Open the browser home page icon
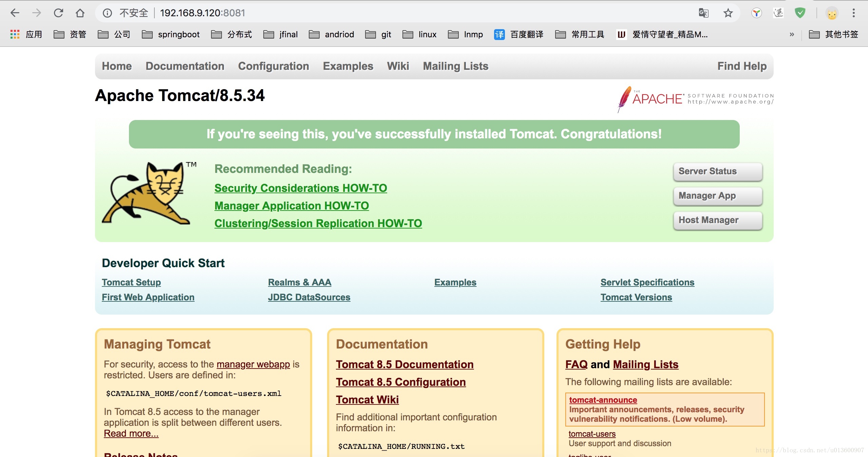 pyautogui.click(x=80, y=13)
